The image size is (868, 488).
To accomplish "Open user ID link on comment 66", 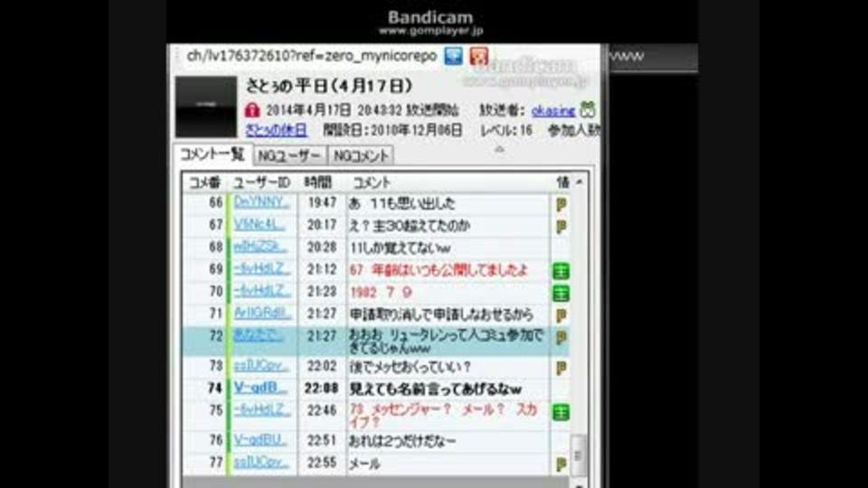I will [x=261, y=202].
